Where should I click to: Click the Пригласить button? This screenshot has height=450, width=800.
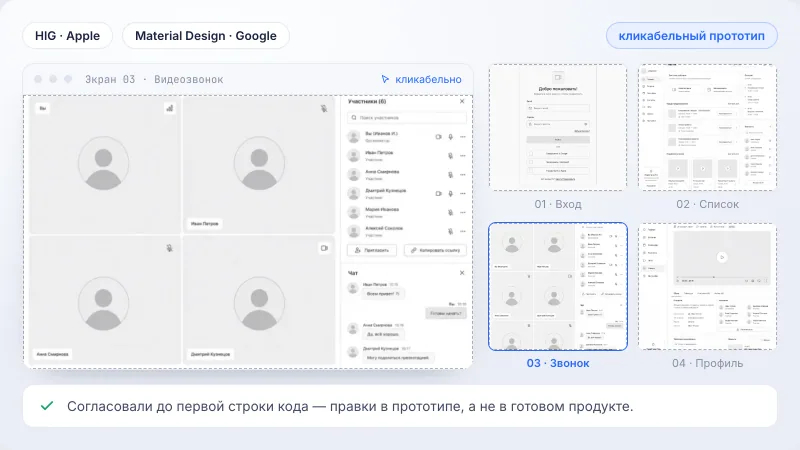click(x=372, y=250)
